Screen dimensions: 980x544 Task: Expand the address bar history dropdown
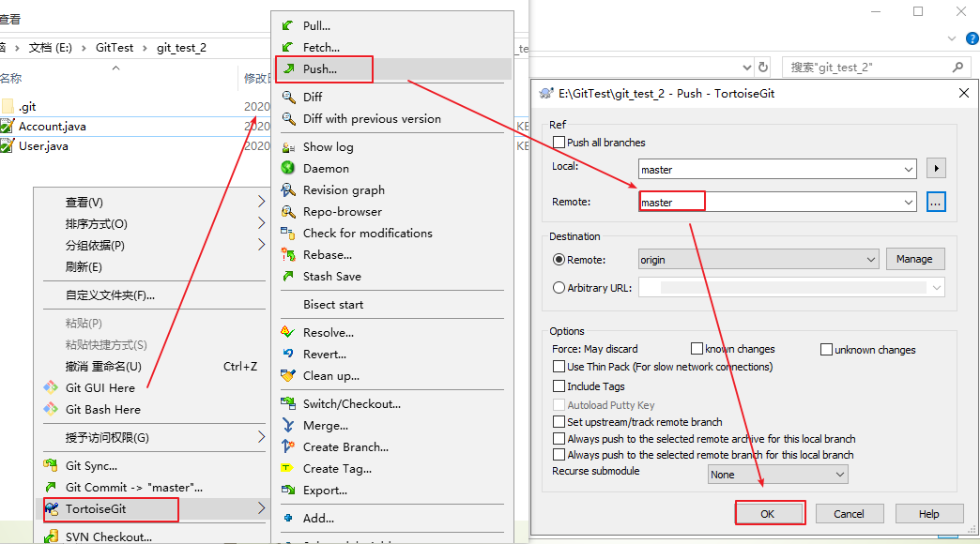click(747, 67)
